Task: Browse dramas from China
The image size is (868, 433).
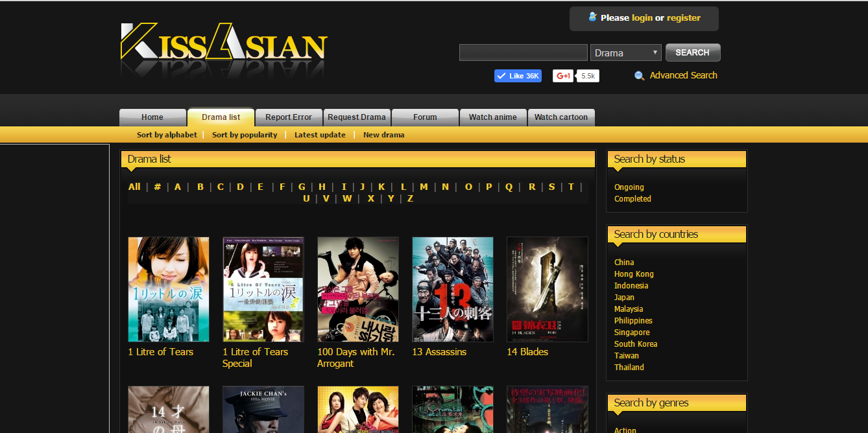Action: pos(624,263)
